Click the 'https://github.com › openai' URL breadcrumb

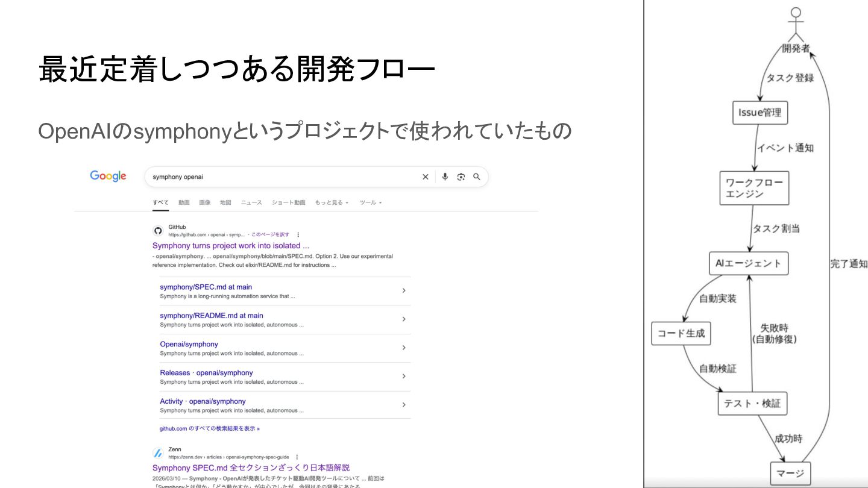pyautogui.click(x=207, y=234)
